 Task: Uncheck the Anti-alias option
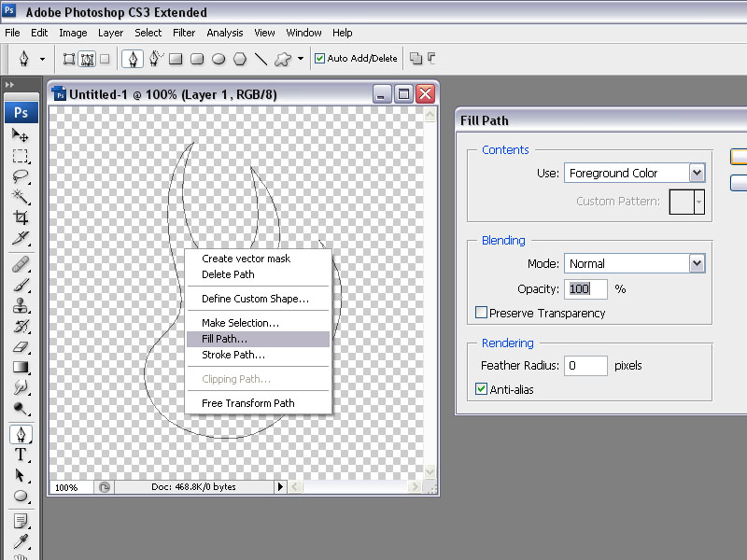coord(482,389)
